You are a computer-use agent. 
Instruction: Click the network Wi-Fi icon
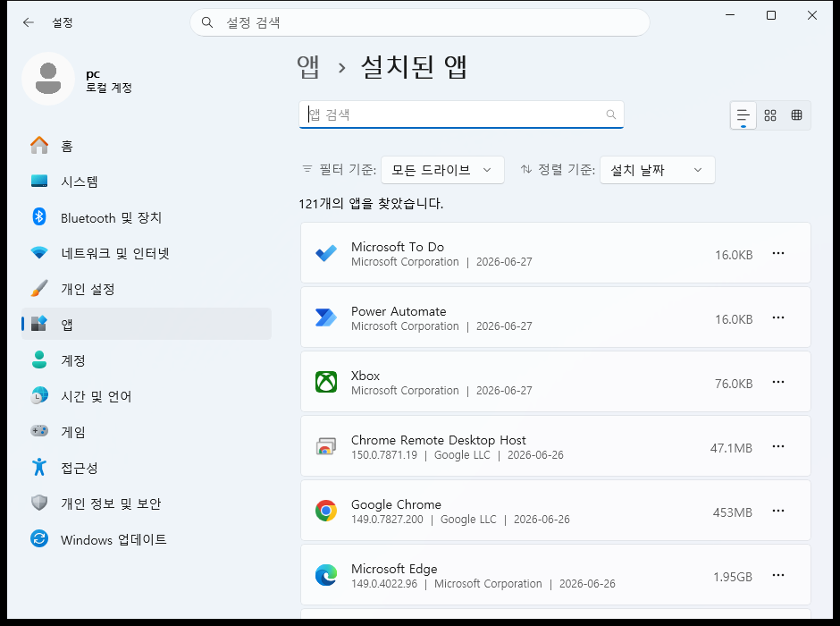click(x=39, y=252)
